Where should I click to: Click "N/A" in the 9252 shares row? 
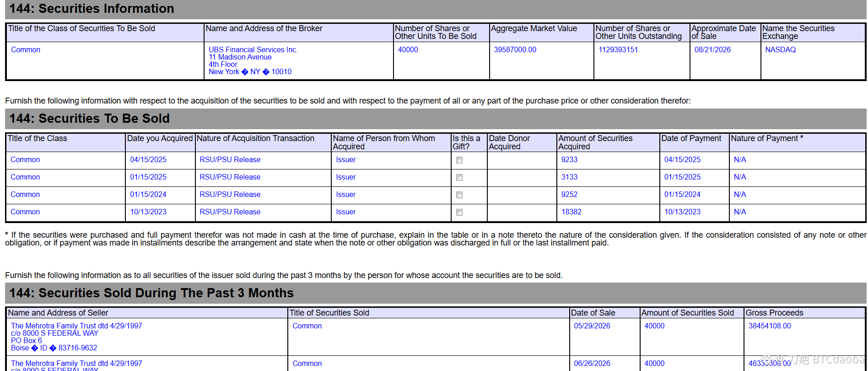740,194
